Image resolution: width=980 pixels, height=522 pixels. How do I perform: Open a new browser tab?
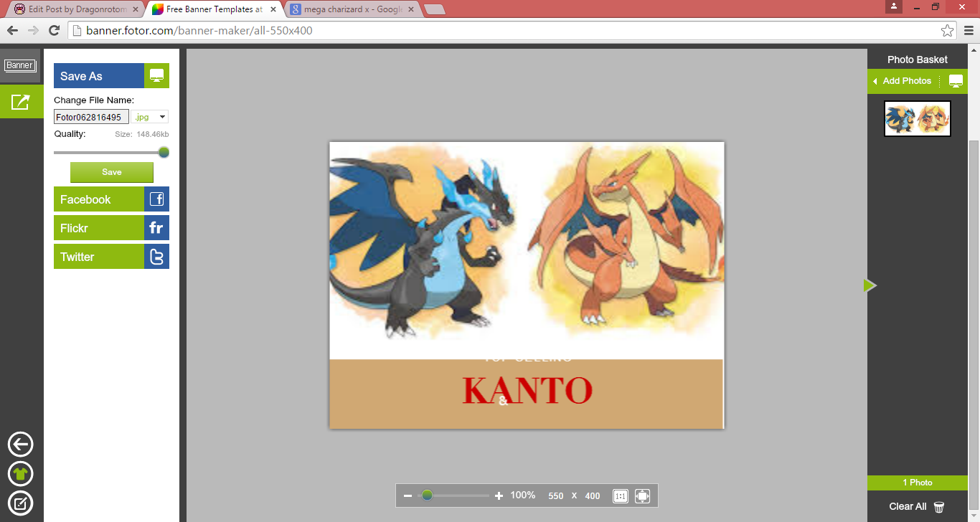[x=435, y=9]
